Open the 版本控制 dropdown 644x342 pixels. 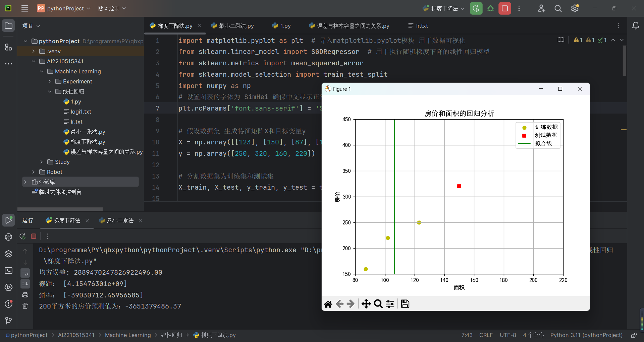pos(112,8)
